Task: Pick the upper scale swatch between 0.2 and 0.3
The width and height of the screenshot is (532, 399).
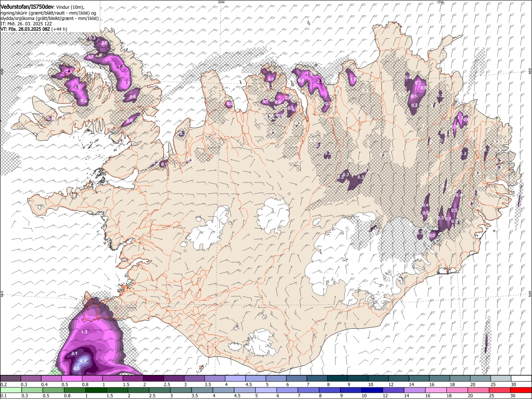Action: [x=10, y=378]
